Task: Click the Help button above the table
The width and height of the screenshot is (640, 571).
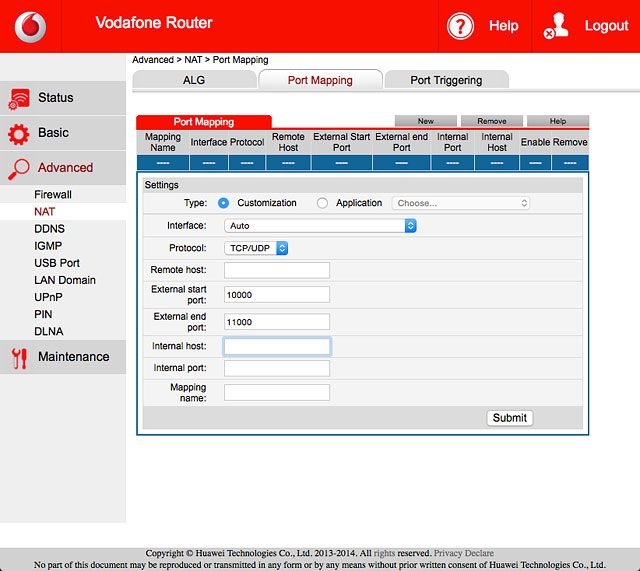Action: (x=558, y=121)
